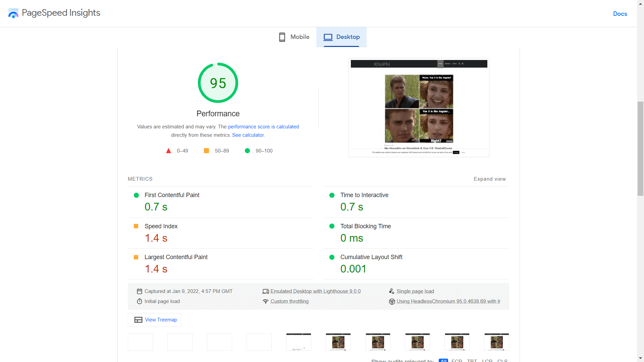Click the treemap grid icon
644x362 pixels.
(x=138, y=320)
